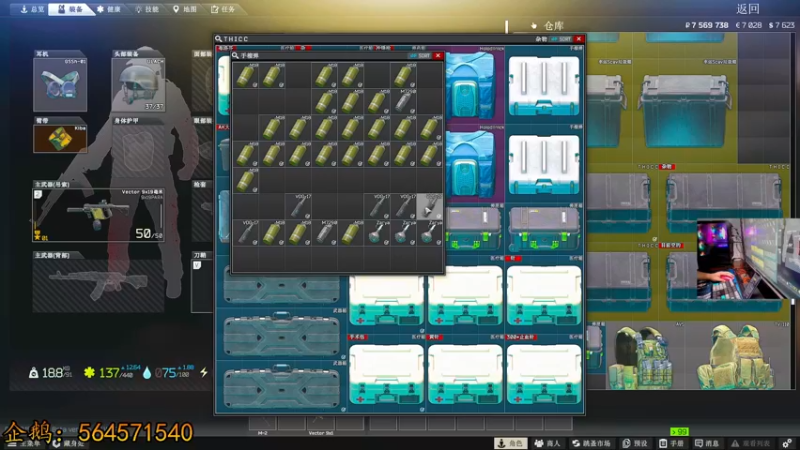Open the 预设 presets screen
The height and width of the screenshot is (450, 800).
point(635,443)
